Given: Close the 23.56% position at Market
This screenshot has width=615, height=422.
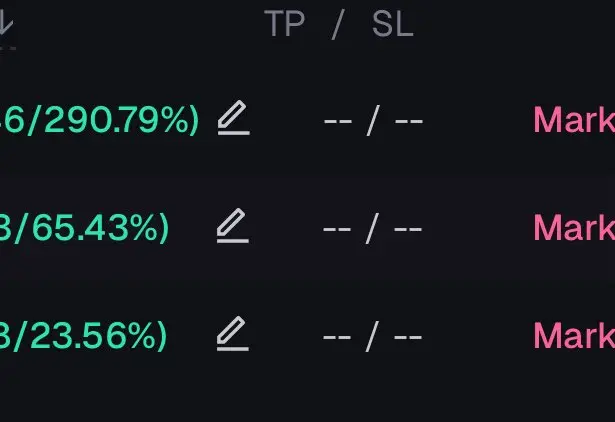Looking at the screenshot, I should tap(574, 335).
